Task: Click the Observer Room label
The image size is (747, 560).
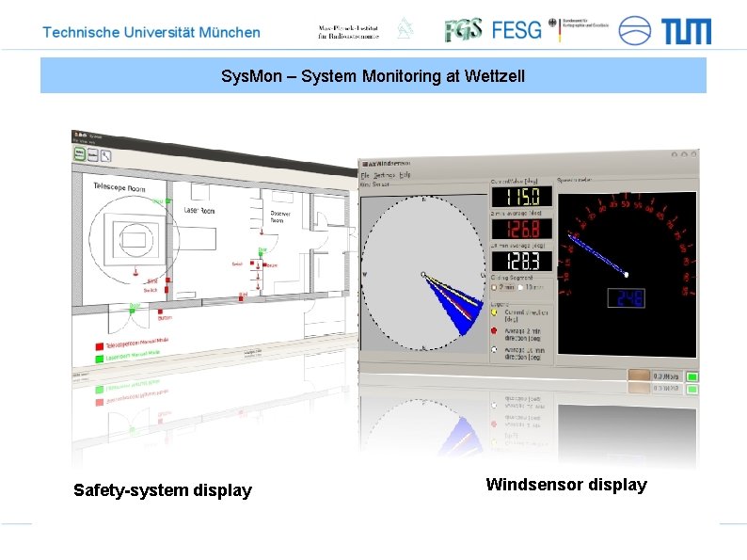Action: click(280, 216)
